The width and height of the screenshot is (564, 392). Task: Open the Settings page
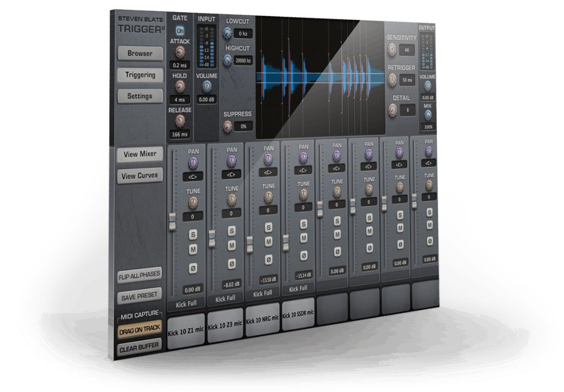[140, 96]
